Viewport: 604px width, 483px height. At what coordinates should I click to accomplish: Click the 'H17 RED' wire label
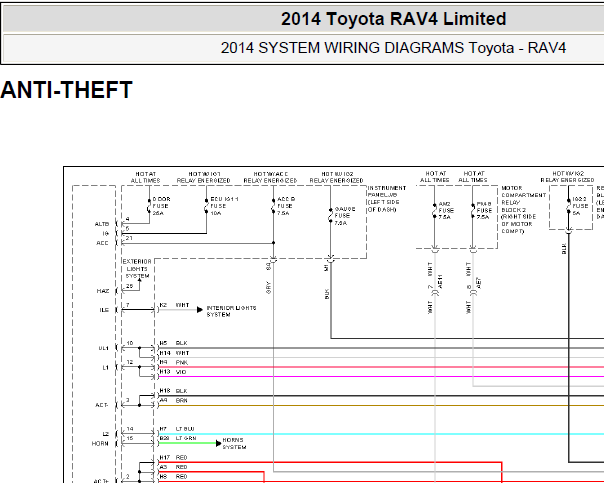(173, 458)
